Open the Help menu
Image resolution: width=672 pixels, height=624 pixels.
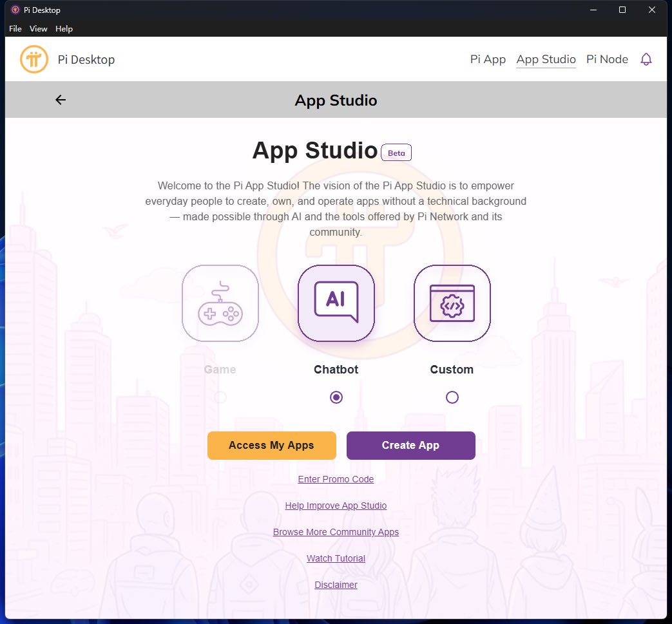64,29
